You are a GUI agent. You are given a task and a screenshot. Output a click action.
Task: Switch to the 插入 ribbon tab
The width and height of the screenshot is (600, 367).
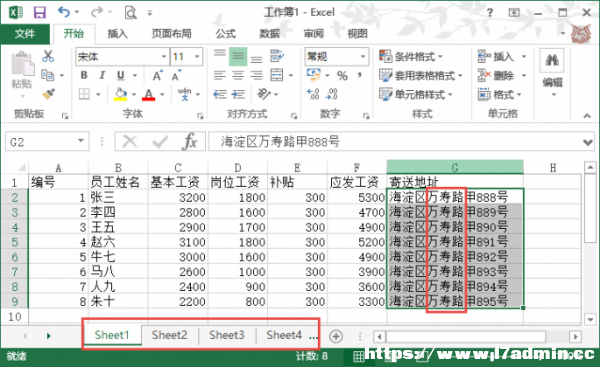[117, 34]
